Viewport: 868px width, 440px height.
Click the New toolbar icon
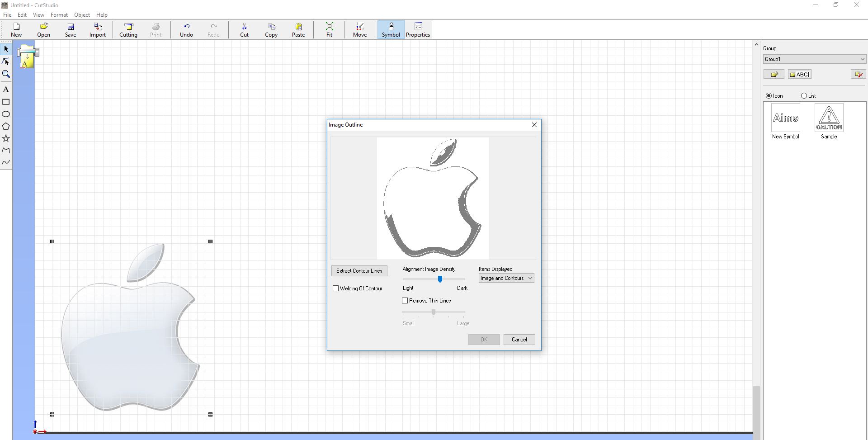[16, 30]
